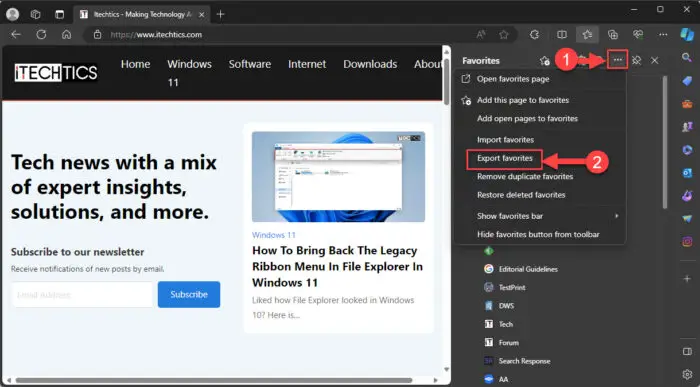Viewport: 700px width, 387px height.
Task: Open Edge Settings and more menu
Action: point(663,34)
